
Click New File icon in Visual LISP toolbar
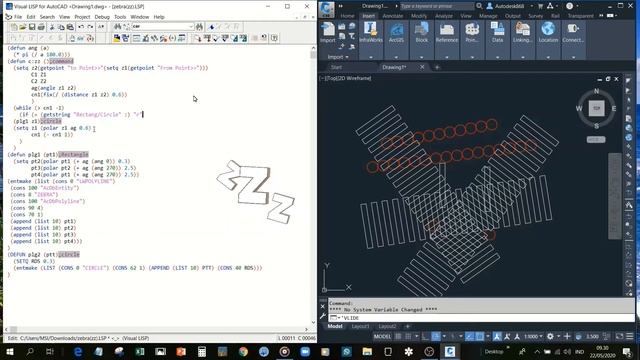tap(14, 27)
